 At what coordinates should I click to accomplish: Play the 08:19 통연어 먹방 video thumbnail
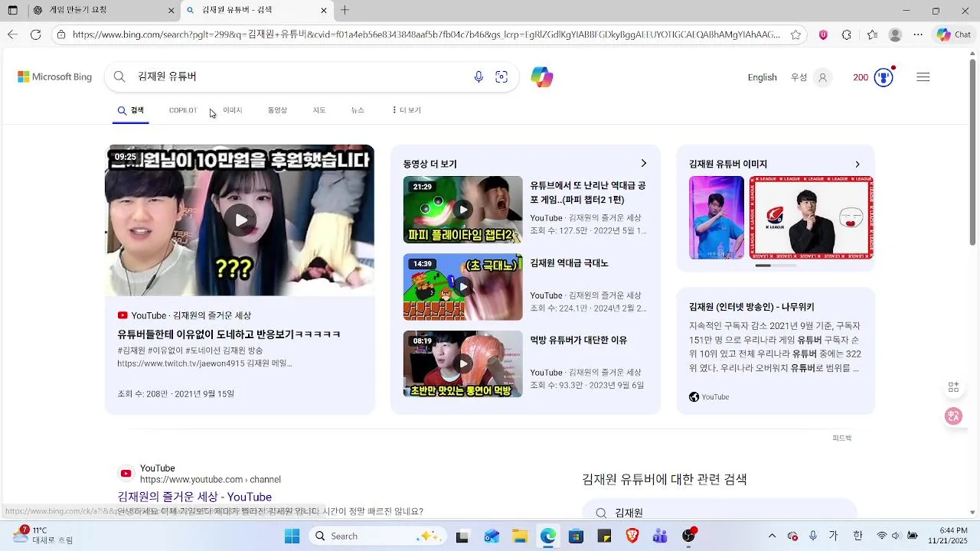462,364
